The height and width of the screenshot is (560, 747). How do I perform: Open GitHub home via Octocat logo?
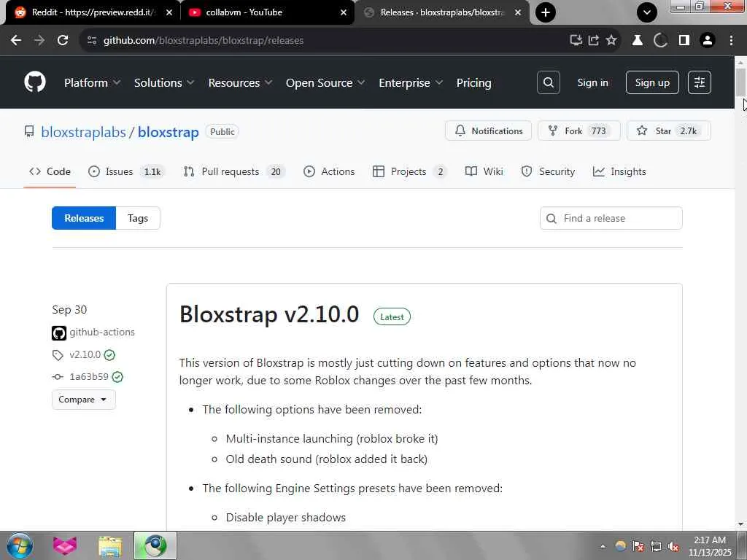pos(35,82)
